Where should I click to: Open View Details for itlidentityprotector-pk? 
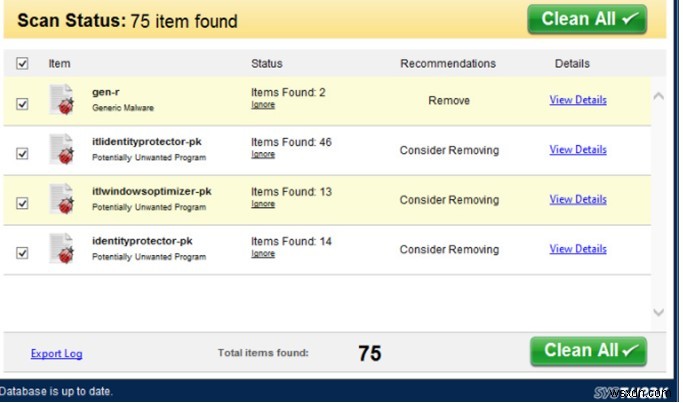(578, 150)
